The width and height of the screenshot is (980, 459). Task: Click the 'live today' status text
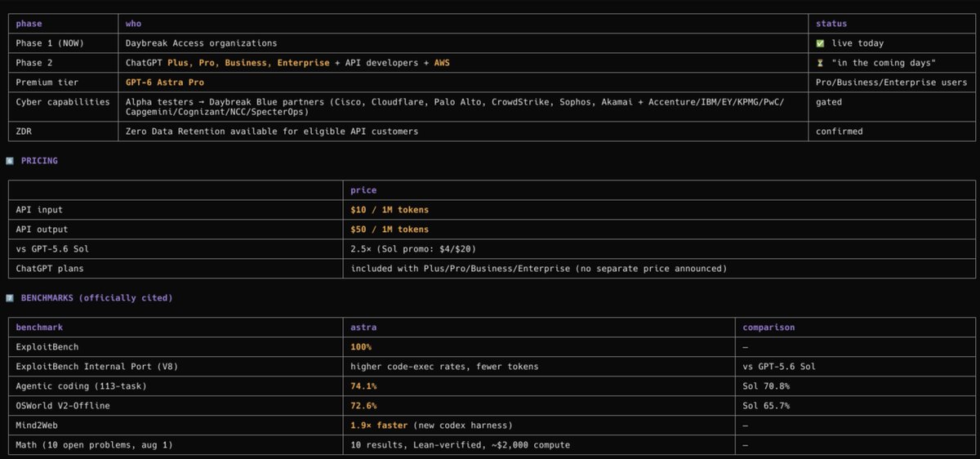tap(857, 43)
